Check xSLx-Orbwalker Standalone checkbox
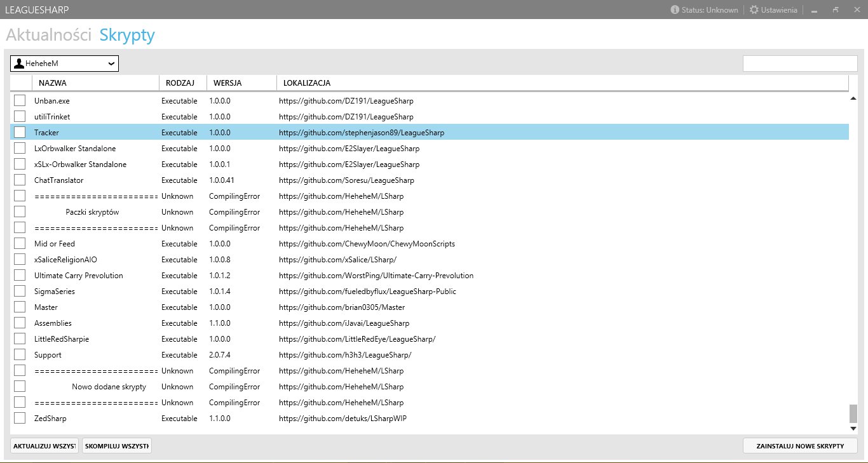The width and height of the screenshot is (868, 463). (x=20, y=164)
